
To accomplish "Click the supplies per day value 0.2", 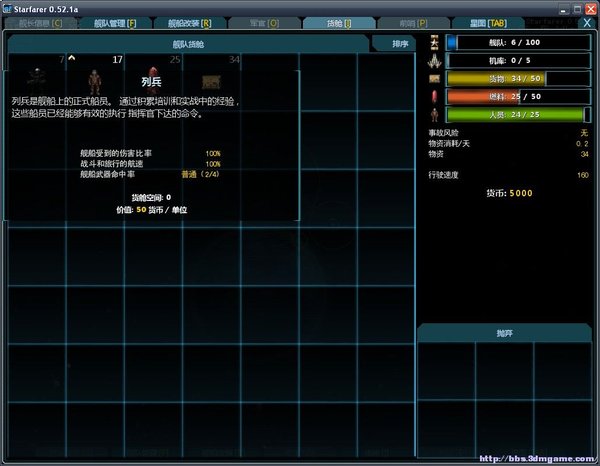I will pyautogui.click(x=582, y=143).
